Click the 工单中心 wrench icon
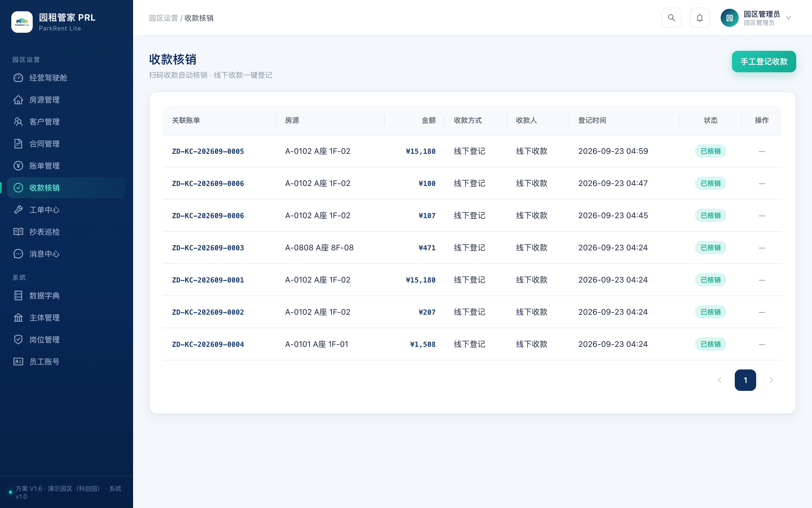 point(18,210)
